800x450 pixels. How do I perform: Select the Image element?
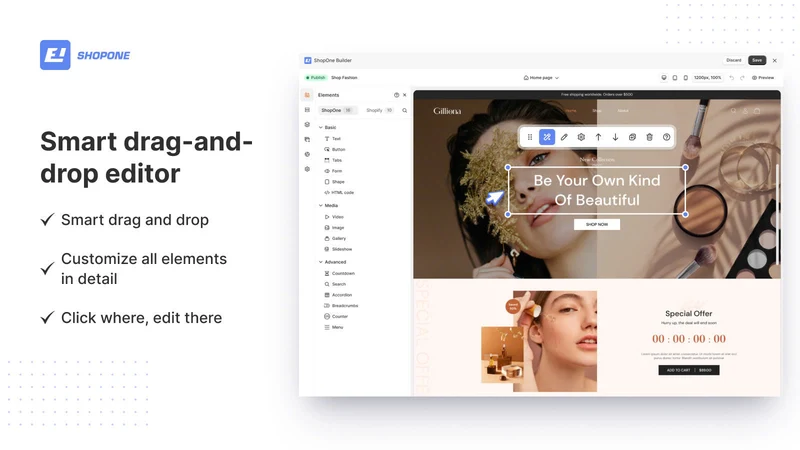(335, 228)
